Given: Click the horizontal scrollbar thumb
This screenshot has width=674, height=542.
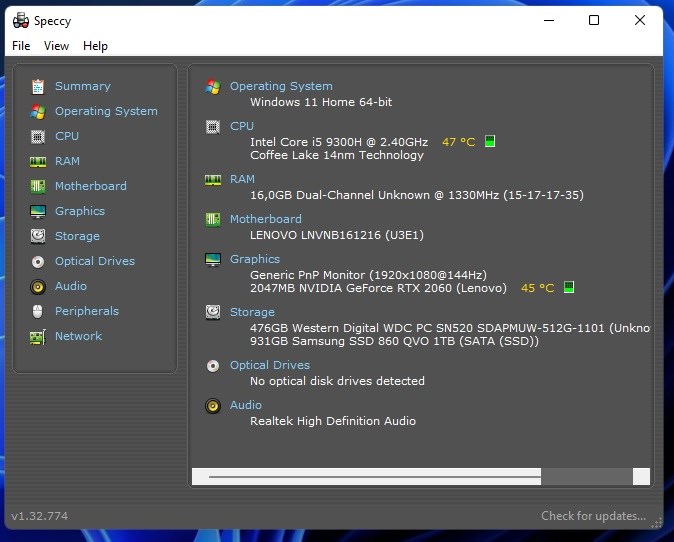Looking at the screenshot, I should coord(366,477).
